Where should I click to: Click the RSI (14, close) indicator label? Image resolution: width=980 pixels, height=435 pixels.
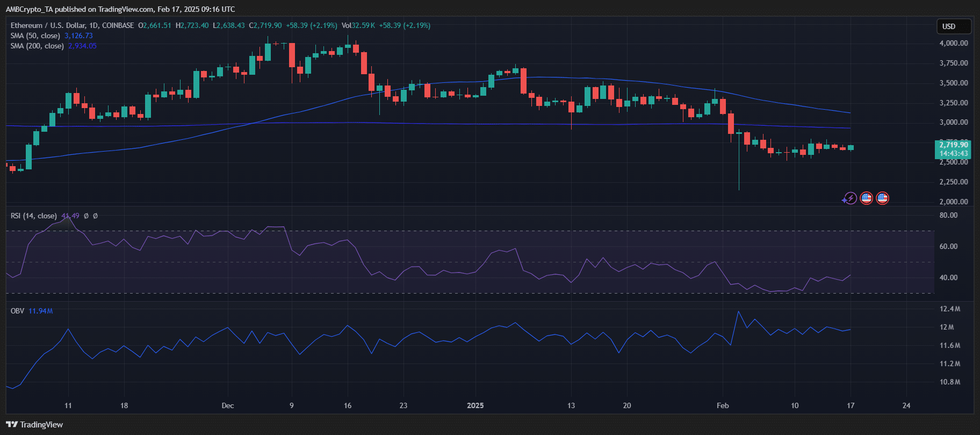click(33, 216)
